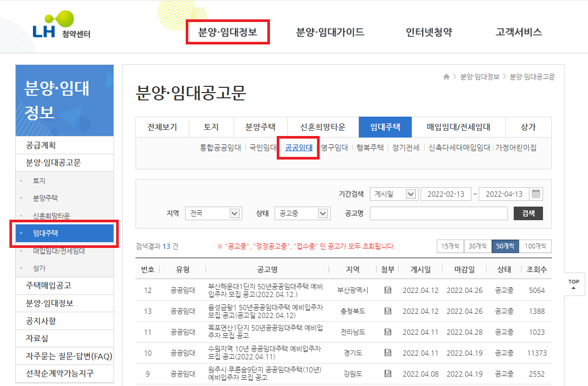Open attachment icon for 부산해운대1단지 row
The width and height of the screenshot is (588, 386).
pyautogui.click(x=388, y=290)
